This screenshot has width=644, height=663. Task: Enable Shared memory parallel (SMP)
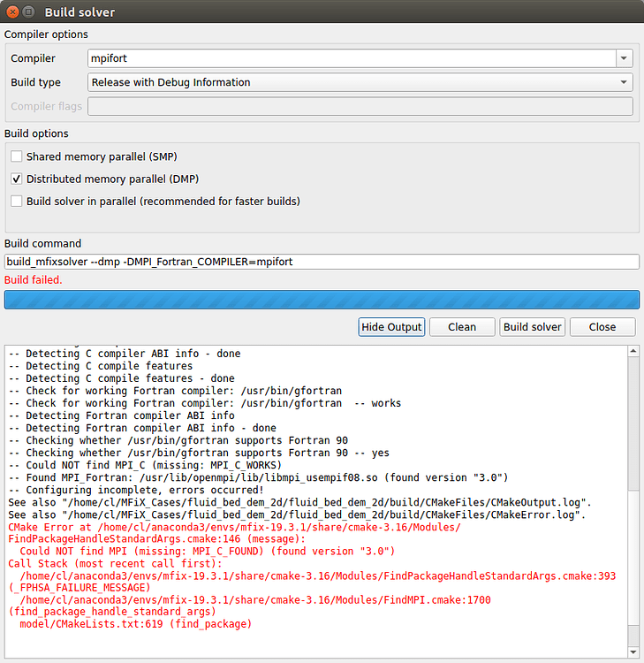click(17, 156)
